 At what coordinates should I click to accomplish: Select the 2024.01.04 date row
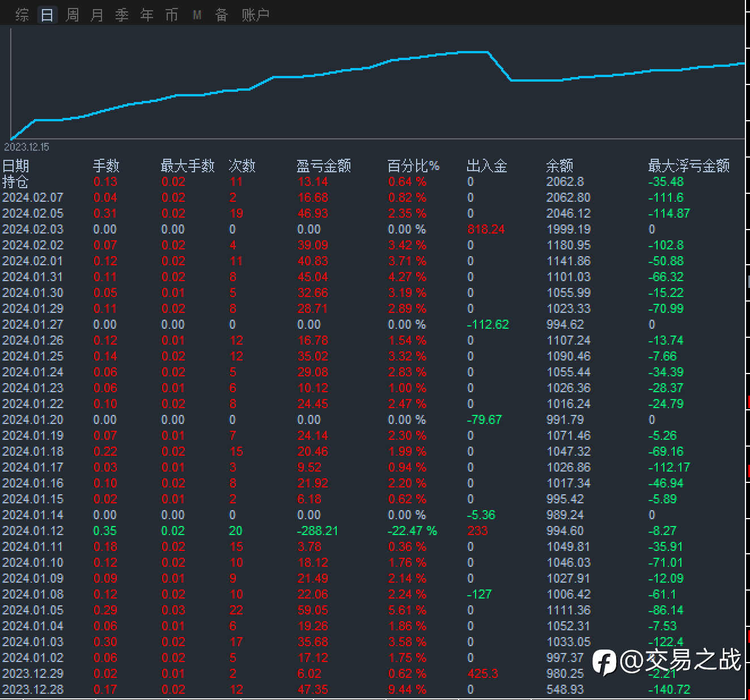pyautogui.click(x=33, y=626)
